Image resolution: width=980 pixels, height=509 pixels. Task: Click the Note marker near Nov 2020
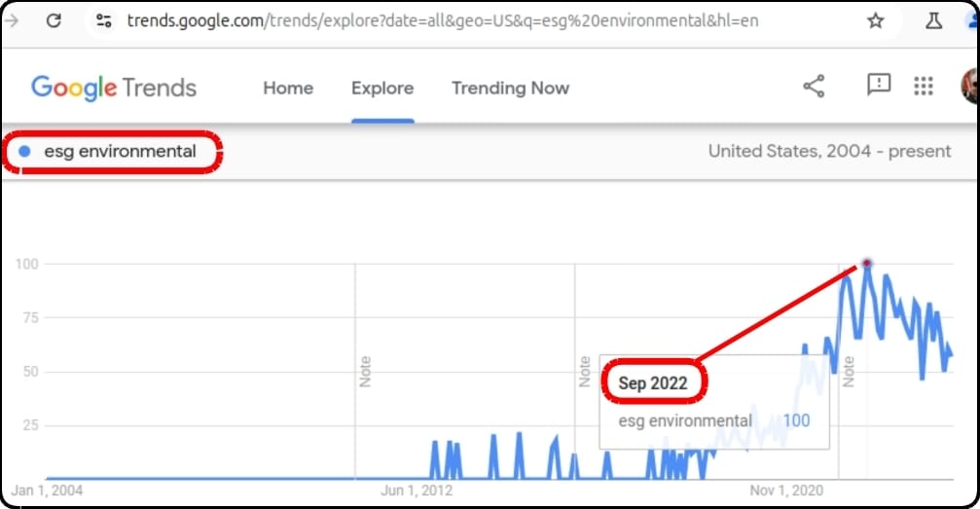pyautogui.click(x=848, y=372)
